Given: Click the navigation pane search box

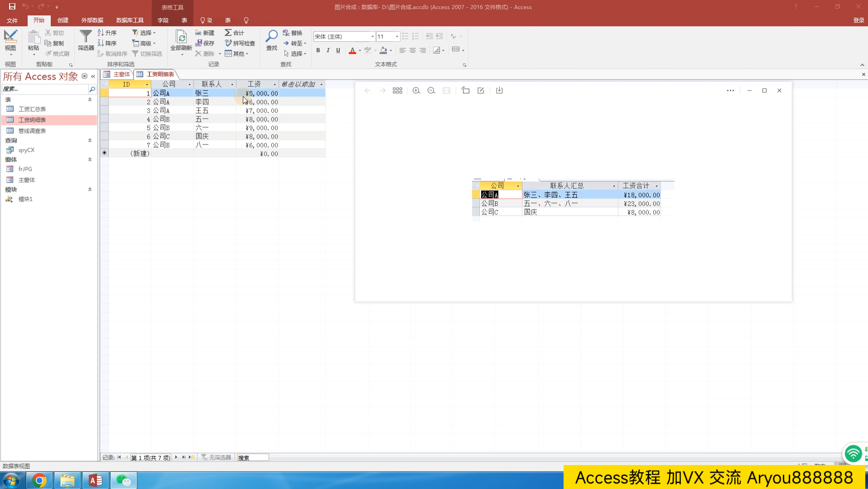Looking at the screenshot, I should tap(44, 89).
